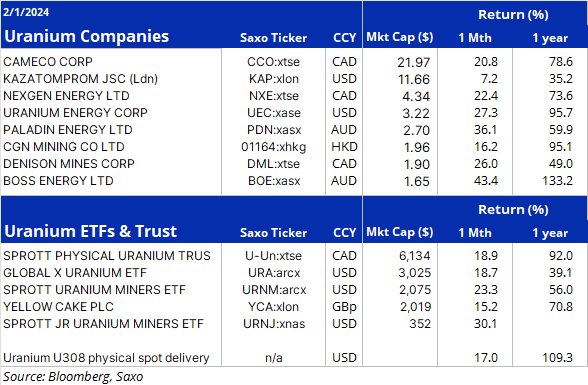Screen dimensions: 588x385
Task: Click the Uranium U308 physical spot delivery row
Action: 294,358
